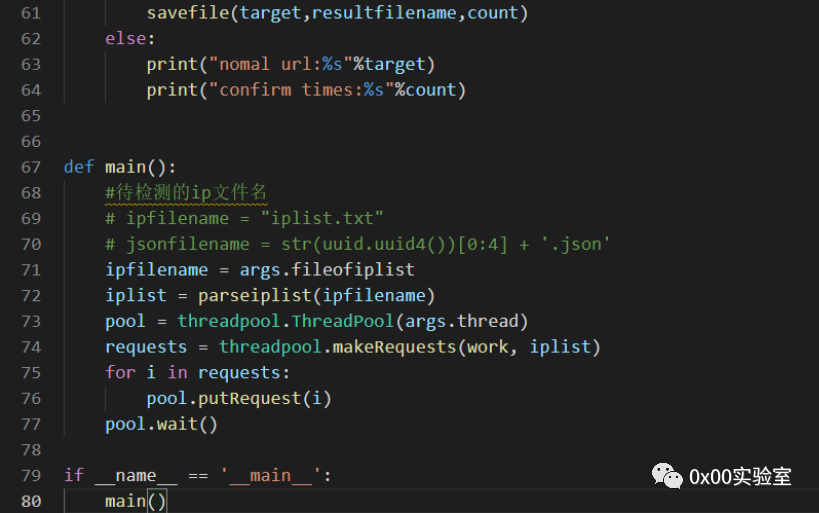The image size is (819, 513).
Task: Click line number 62 in the gutter
Action: (31, 39)
